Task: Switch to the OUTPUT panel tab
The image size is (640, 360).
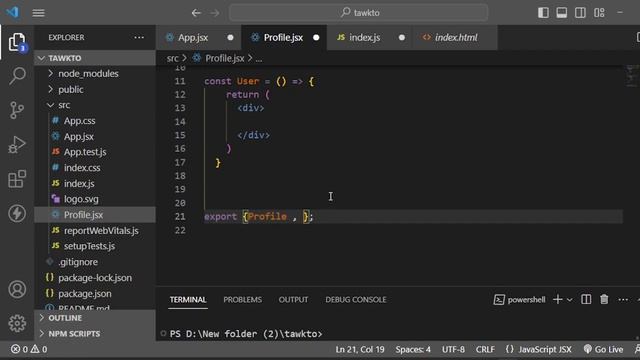Action: coord(293,300)
